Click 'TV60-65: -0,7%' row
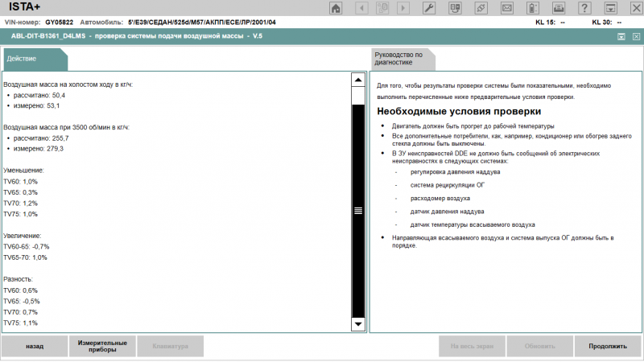The width and height of the screenshot is (644, 362). 27,247
